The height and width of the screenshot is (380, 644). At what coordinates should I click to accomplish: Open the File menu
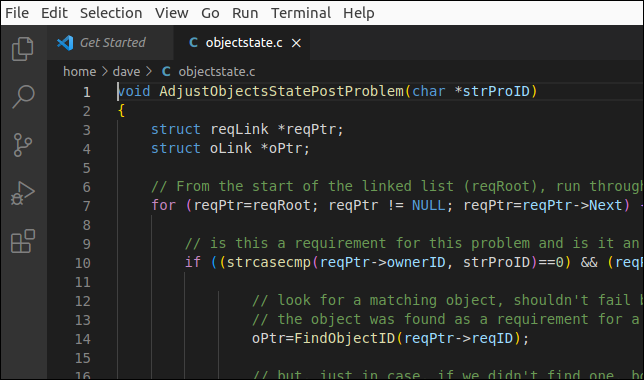17,13
